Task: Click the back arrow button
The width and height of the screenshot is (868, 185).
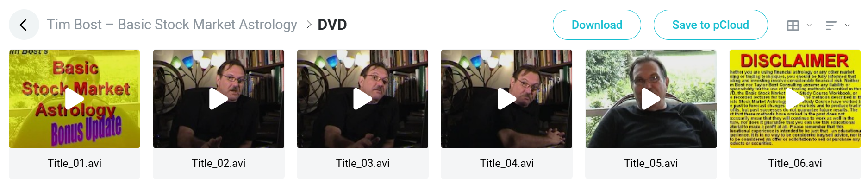Action: (x=24, y=25)
